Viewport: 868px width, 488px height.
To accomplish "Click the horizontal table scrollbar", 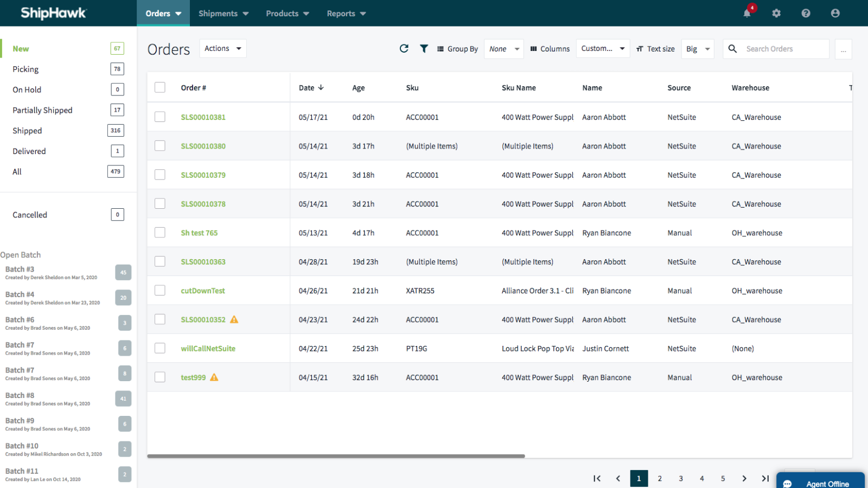I will 336,456.
